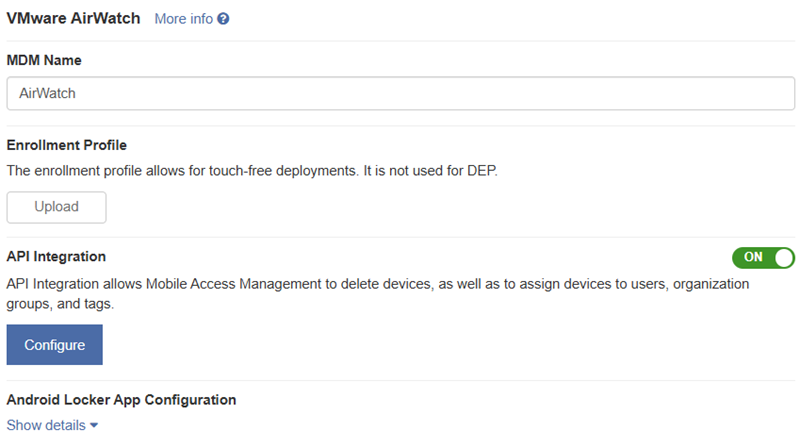Click the blue Configure button
Screen dimensions: 800x448
(x=55, y=345)
